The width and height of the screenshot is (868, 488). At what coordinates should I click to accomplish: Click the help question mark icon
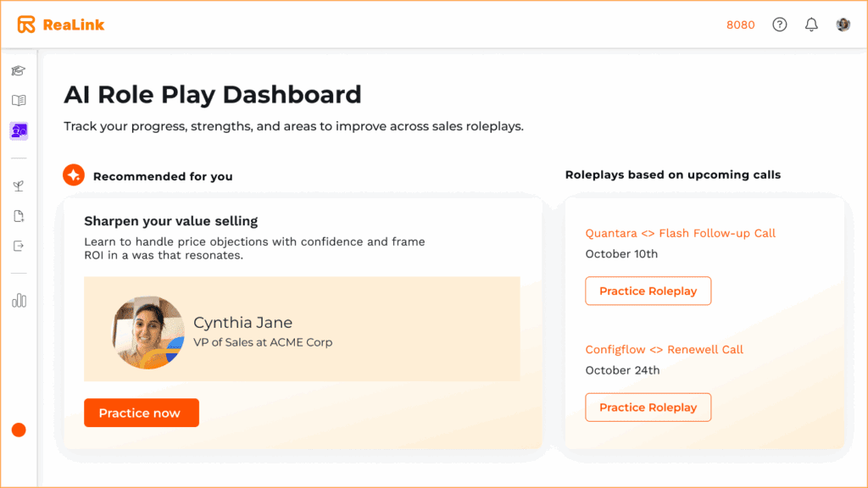[x=779, y=25]
